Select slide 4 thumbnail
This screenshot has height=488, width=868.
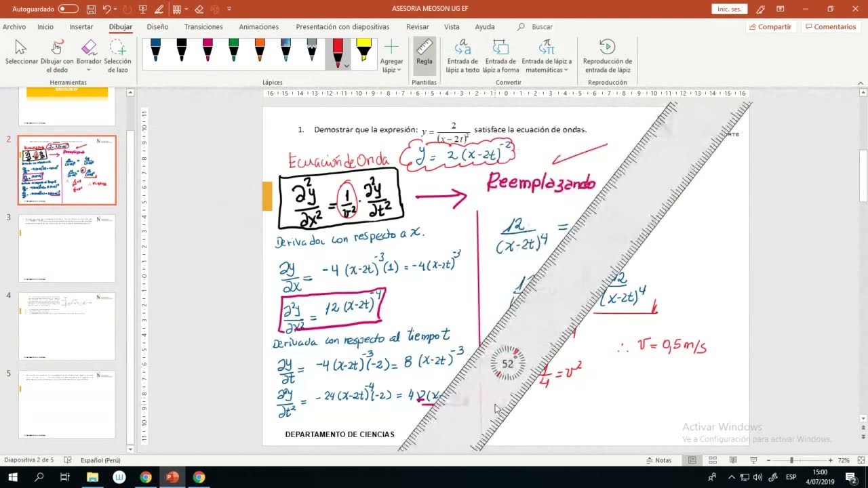click(67, 326)
